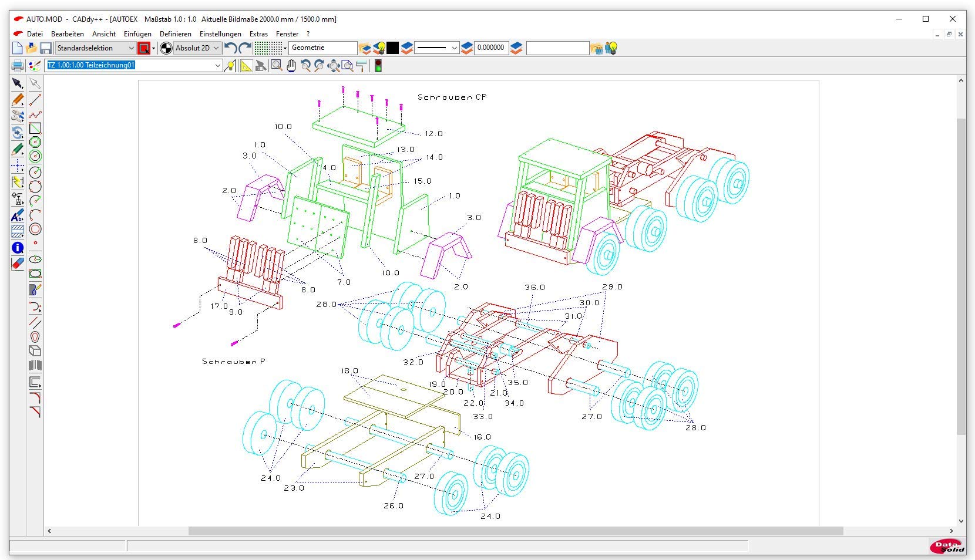Open the ? help menu
This screenshot has width=975, height=560.
(308, 34)
